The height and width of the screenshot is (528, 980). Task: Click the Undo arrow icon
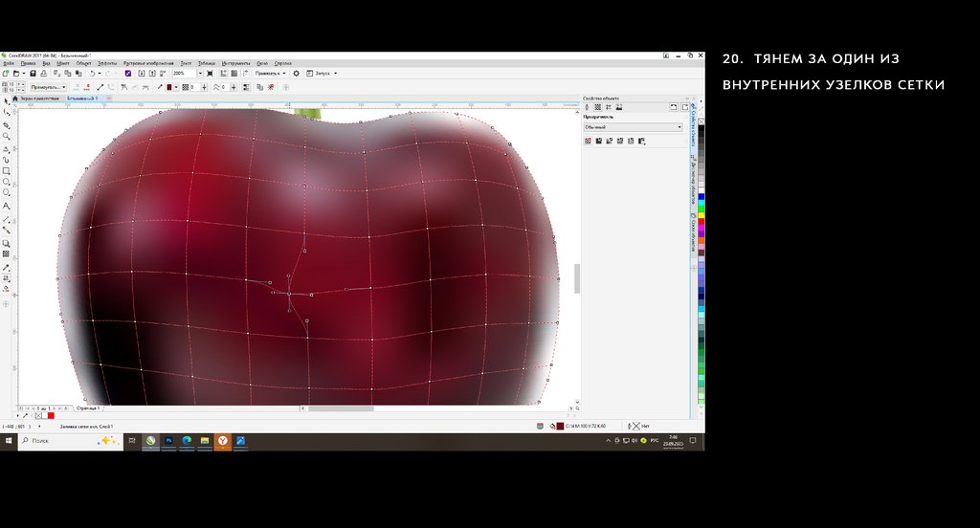[92, 73]
